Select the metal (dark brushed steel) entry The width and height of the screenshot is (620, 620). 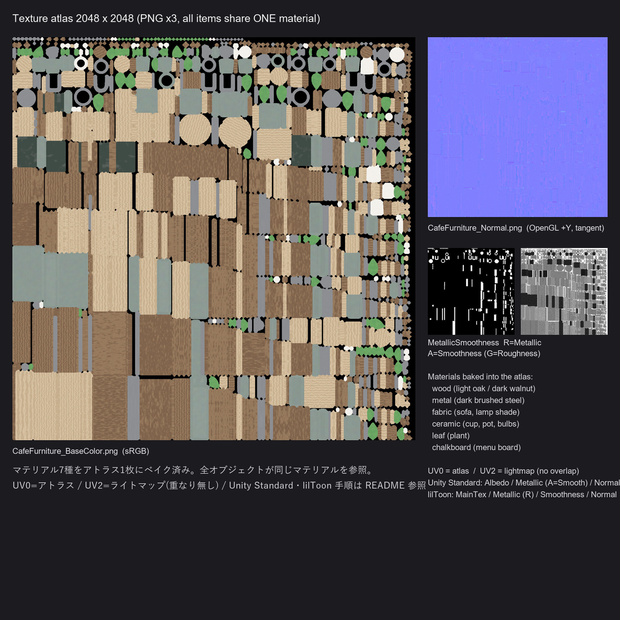pos(478,401)
